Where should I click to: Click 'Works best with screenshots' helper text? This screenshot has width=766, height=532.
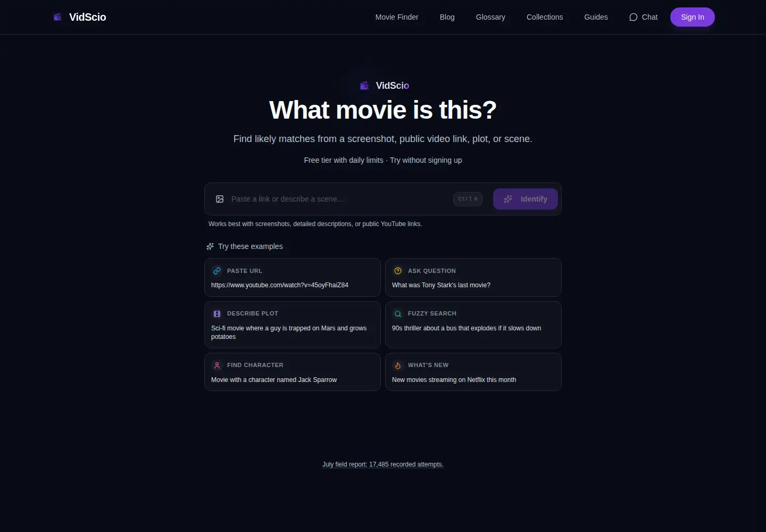(x=315, y=224)
